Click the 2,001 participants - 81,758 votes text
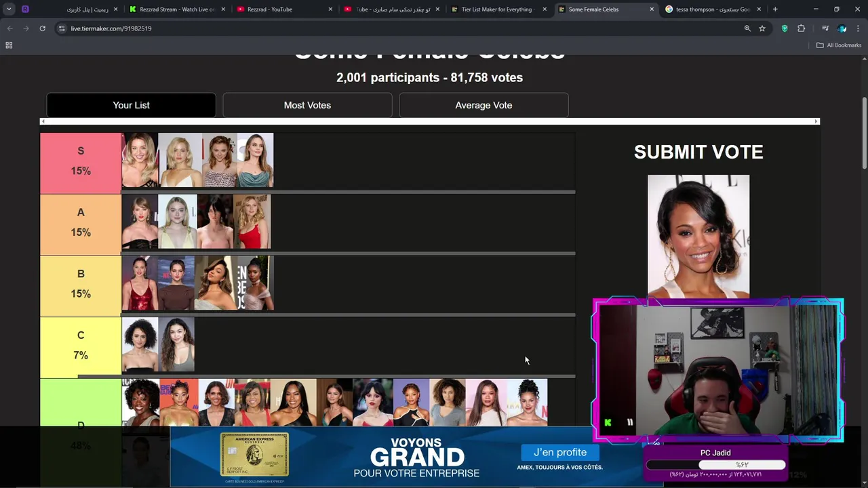 coord(429,77)
